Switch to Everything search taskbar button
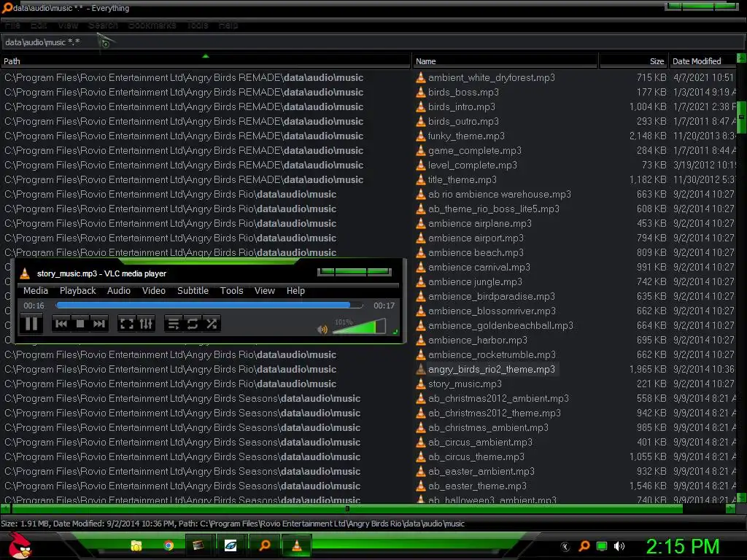This screenshot has height=560, width=747. pos(264,545)
